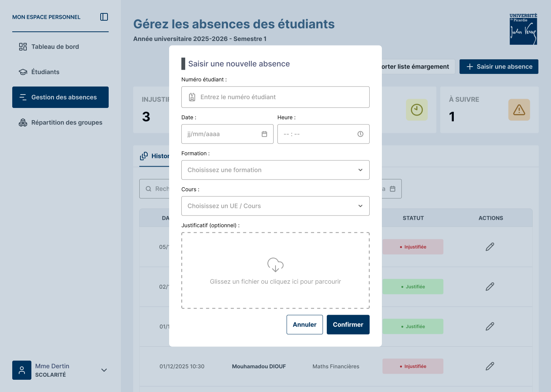Open the calendar picker in the Date field

(x=264, y=134)
